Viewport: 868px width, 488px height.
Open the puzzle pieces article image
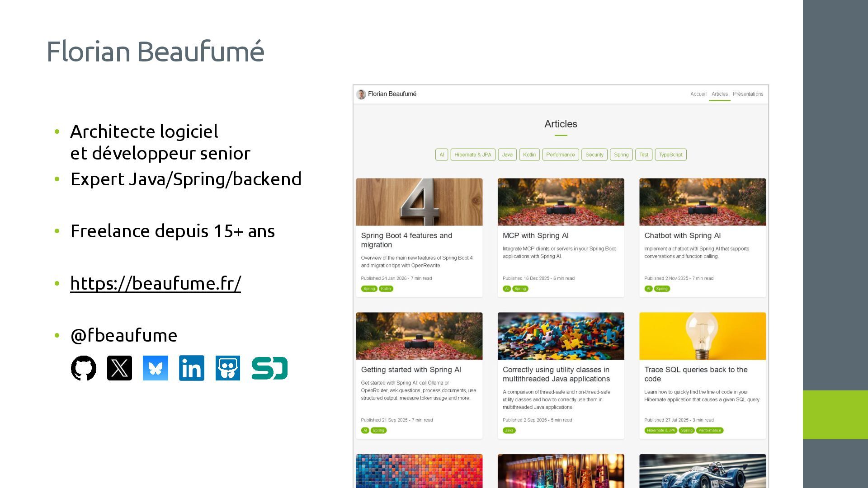point(561,336)
